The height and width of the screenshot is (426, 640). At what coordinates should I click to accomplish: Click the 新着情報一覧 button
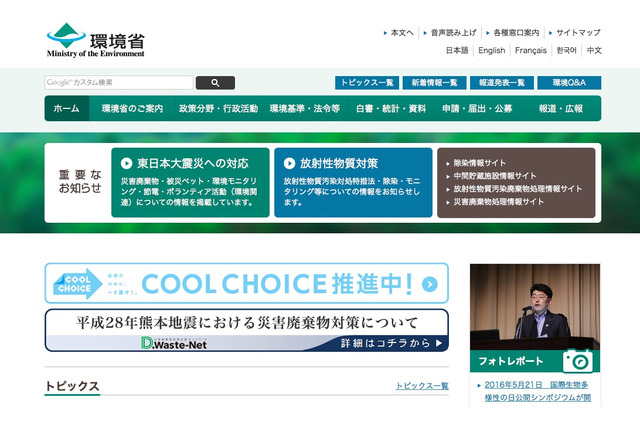[x=434, y=83]
